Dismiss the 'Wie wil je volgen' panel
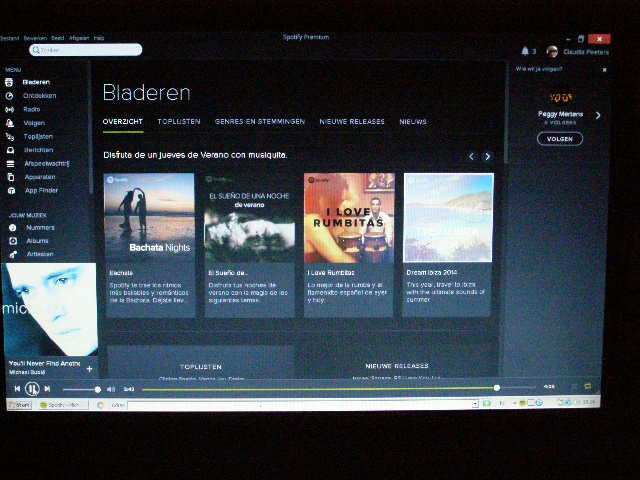Viewport: 640px width, 480px height. click(604, 70)
